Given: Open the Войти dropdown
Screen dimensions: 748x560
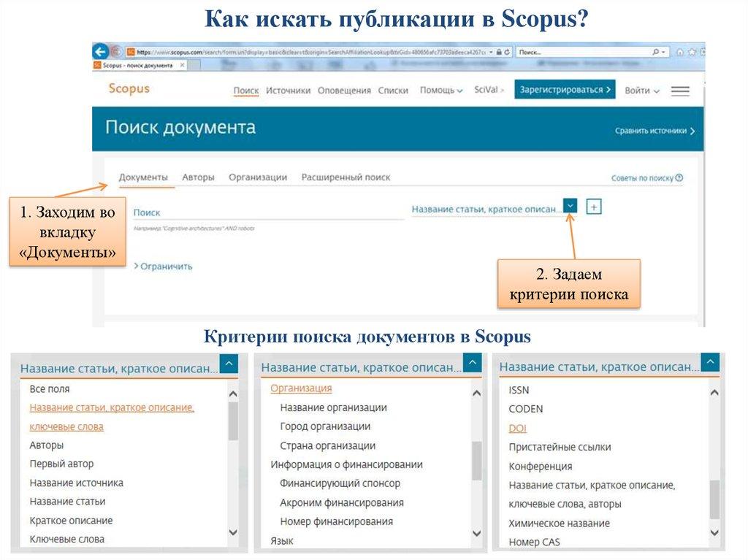Looking at the screenshot, I should (x=641, y=91).
